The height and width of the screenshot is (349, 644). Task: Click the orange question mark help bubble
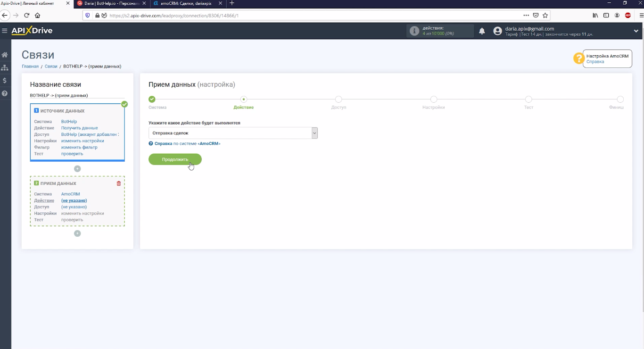coord(578,58)
